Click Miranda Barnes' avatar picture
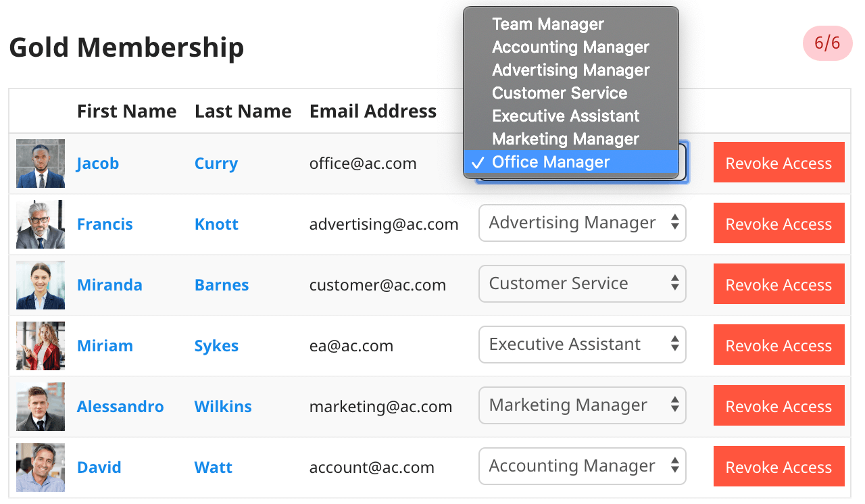The width and height of the screenshot is (865, 504). coord(41,285)
